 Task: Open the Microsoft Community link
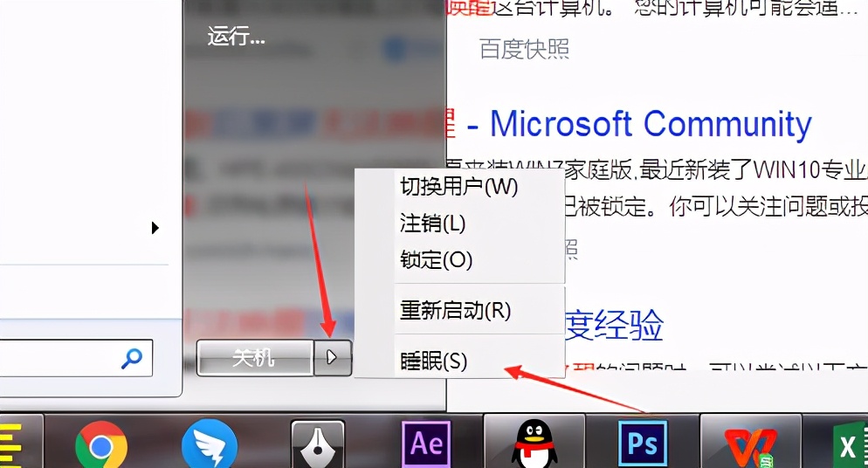click(651, 124)
